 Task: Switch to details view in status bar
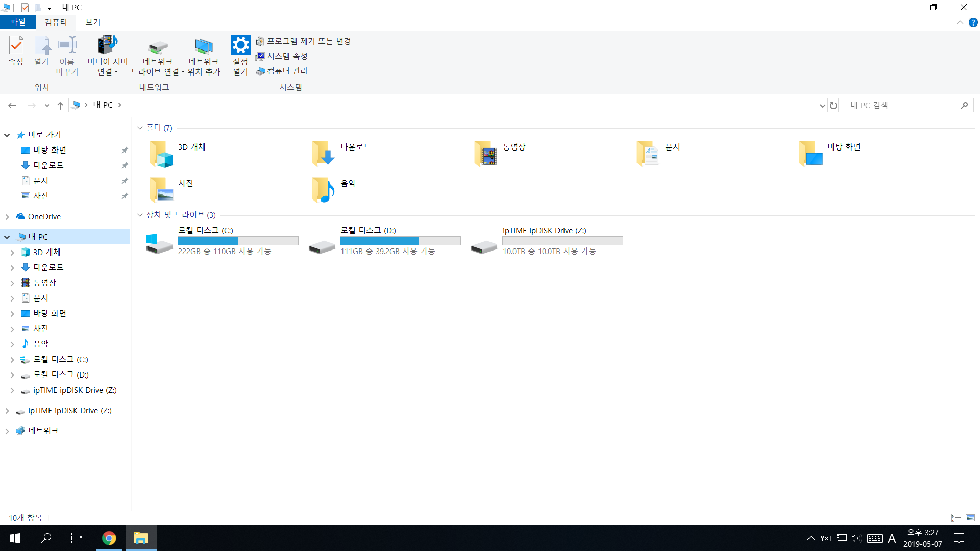pyautogui.click(x=956, y=518)
